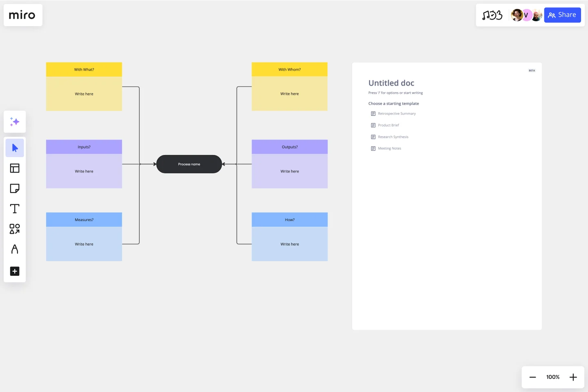The height and width of the screenshot is (392, 588).
Task: Select the With Whom? yellow header
Action: click(290, 69)
